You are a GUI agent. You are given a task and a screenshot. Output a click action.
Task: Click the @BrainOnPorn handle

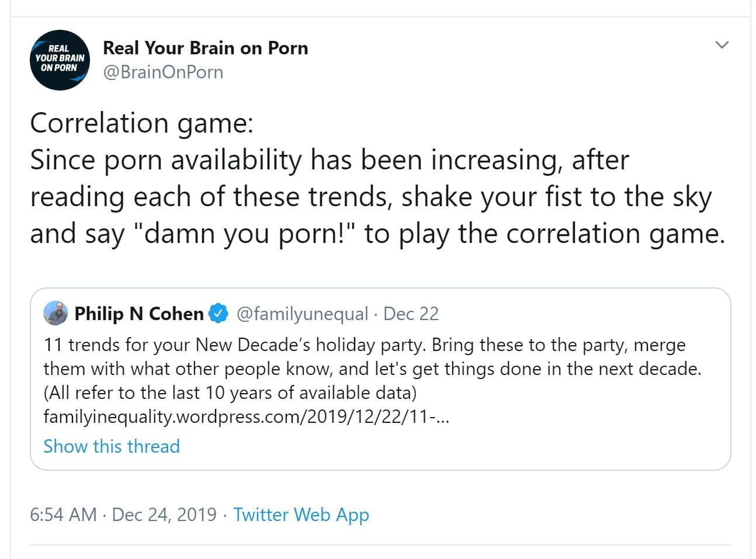(x=163, y=72)
